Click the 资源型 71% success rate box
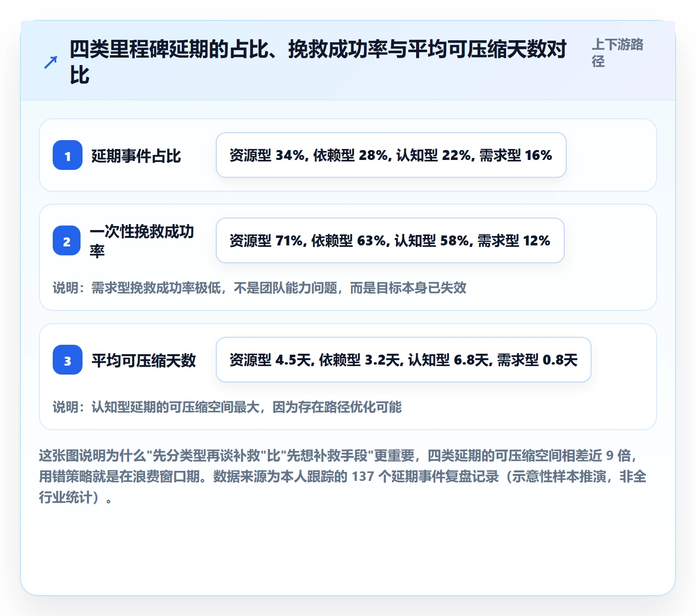696x616 pixels. click(x=390, y=240)
